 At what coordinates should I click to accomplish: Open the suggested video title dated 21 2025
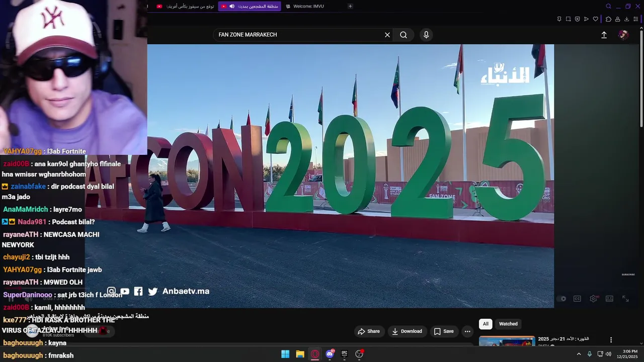coord(563,339)
